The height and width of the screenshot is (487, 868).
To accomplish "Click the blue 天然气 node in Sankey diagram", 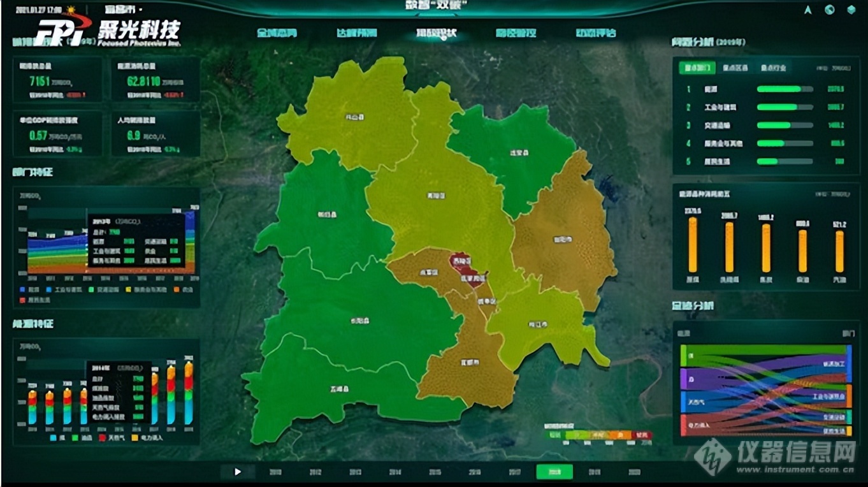I will point(683,403).
